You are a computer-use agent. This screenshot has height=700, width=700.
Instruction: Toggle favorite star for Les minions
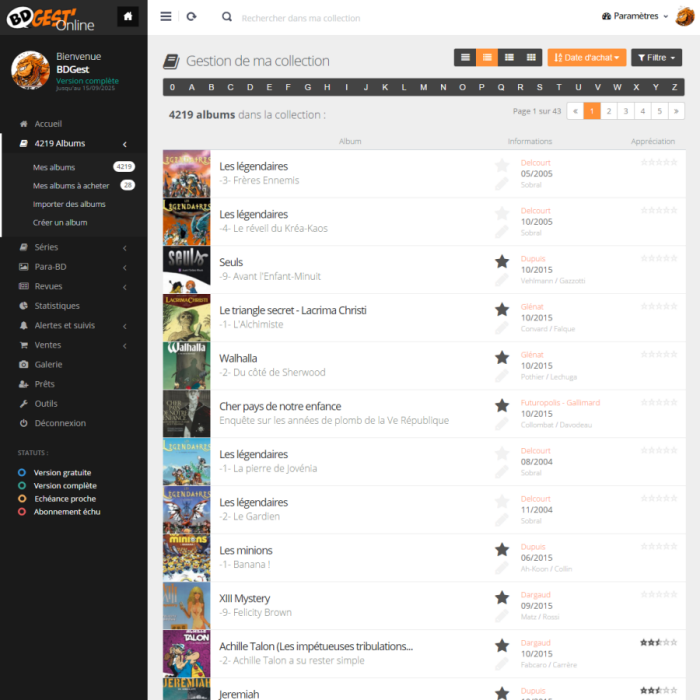click(x=502, y=549)
